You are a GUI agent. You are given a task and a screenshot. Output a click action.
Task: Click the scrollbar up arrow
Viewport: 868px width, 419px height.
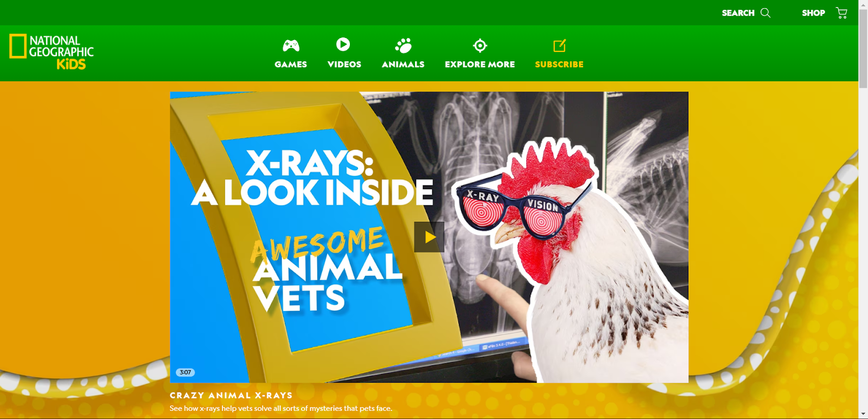[x=863, y=4]
